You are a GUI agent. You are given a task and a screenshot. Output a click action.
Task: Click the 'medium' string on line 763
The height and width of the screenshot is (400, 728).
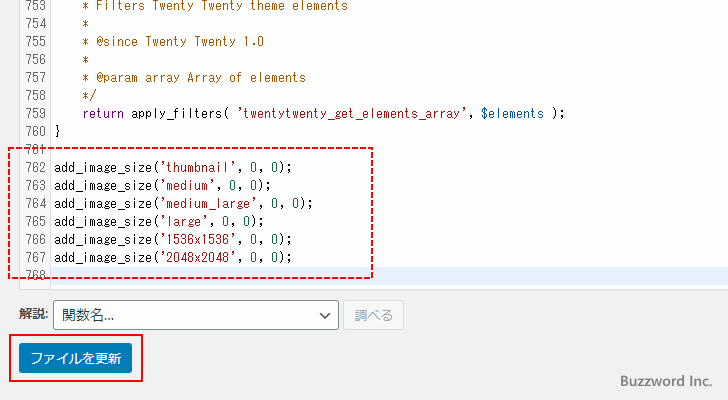point(187,185)
